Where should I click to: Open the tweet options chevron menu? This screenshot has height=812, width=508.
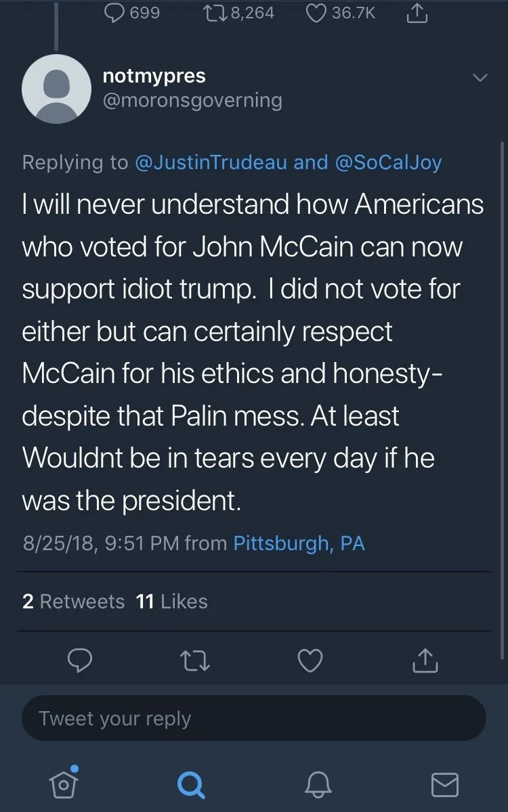point(480,78)
